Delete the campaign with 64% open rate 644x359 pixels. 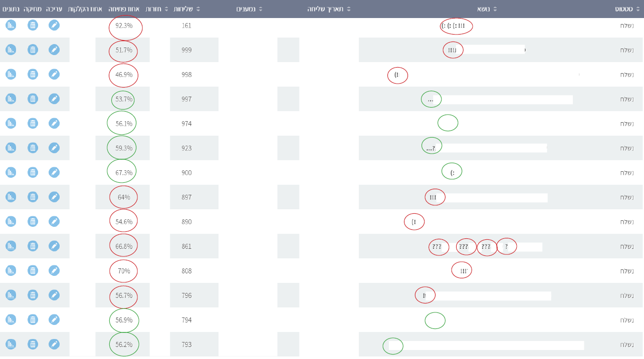33,197
